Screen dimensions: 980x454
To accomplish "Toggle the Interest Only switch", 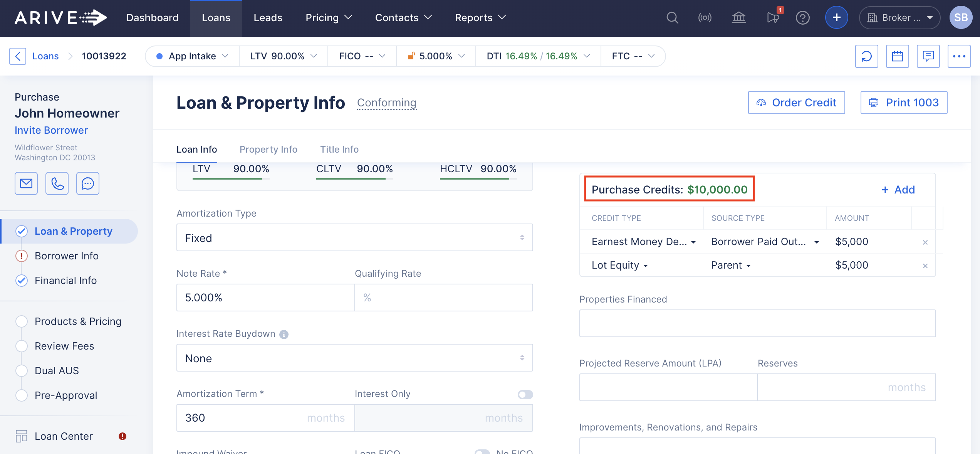I will coord(525,394).
